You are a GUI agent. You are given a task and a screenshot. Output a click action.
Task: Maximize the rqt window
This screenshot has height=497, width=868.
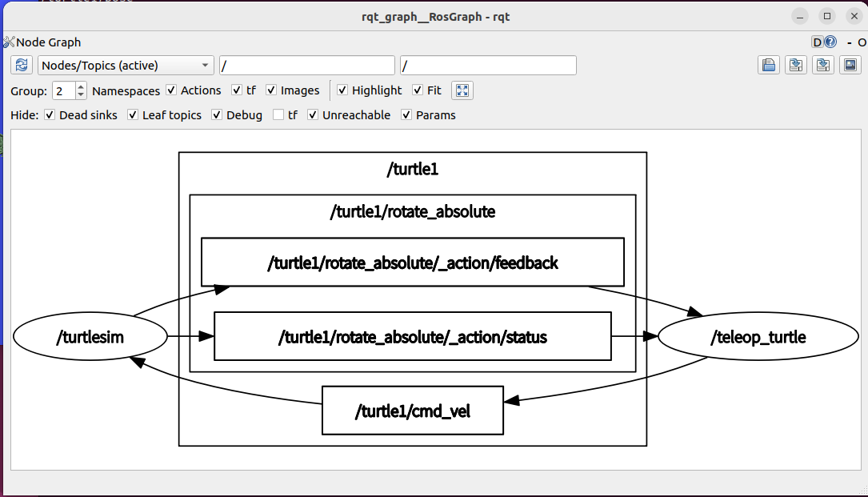[x=827, y=16]
